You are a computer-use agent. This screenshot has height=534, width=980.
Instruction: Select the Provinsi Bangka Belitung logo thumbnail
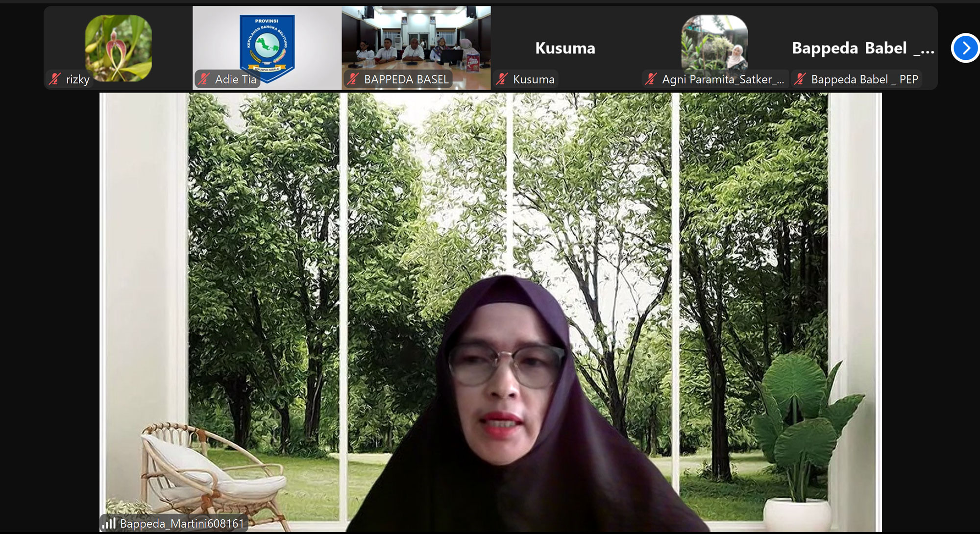point(267,44)
